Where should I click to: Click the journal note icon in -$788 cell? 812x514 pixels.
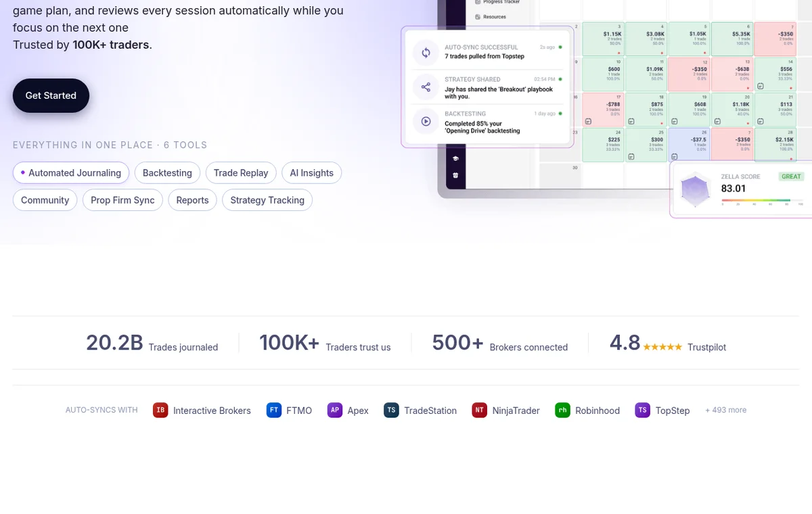pos(588,121)
